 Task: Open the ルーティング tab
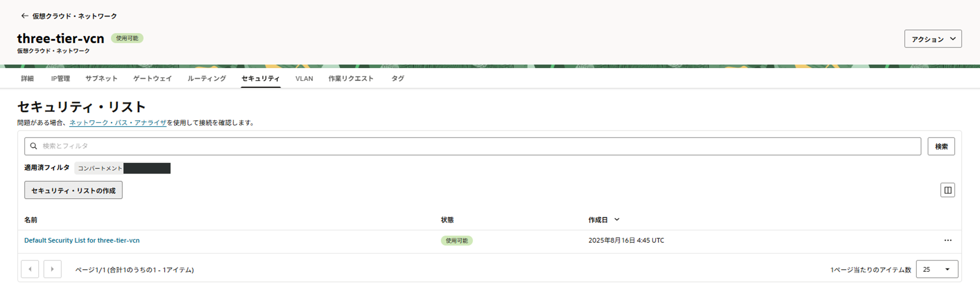(207, 79)
